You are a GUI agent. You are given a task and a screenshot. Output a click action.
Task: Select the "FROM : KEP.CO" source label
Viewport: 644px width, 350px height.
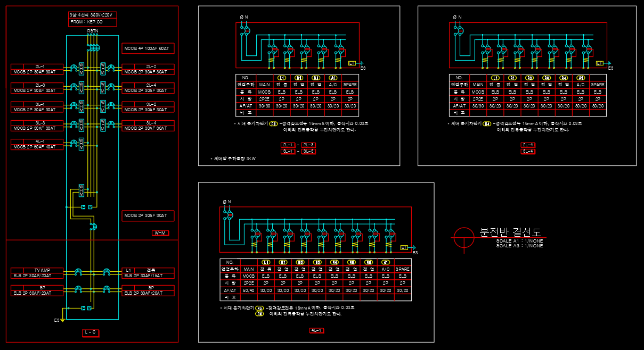tap(86, 23)
